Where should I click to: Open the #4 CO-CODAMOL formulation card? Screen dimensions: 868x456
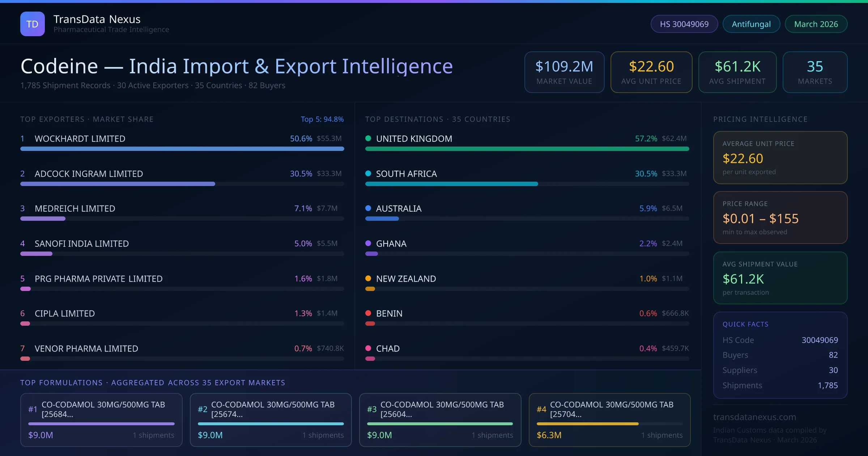tap(610, 420)
